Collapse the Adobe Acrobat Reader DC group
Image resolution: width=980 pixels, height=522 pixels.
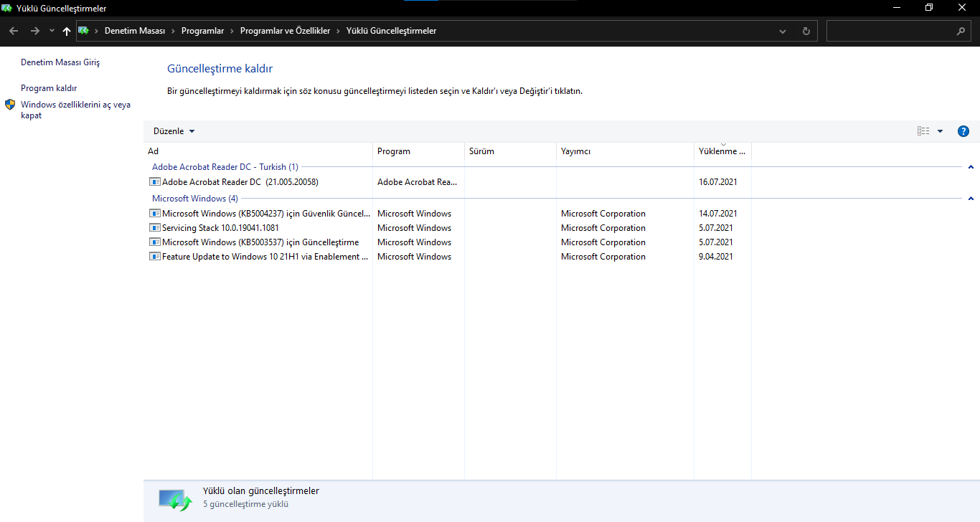[971, 167]
